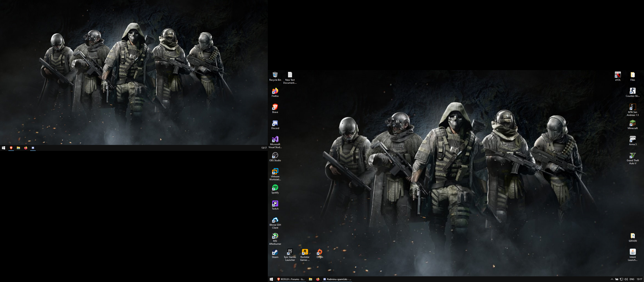Select the Counter-Strike desktop shortcut
The width and height of the screenshot is (644, 282).
[632, 92]
